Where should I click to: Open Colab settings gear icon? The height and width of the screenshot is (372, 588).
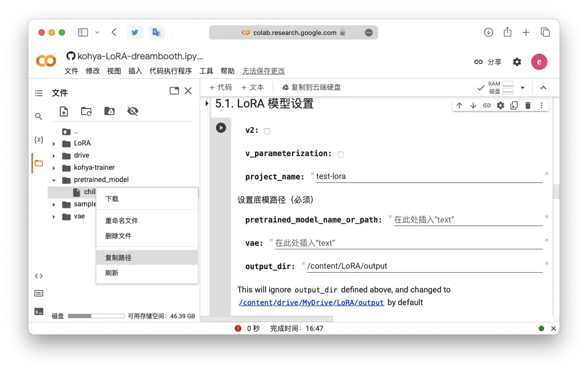click(x=517, y=62)
